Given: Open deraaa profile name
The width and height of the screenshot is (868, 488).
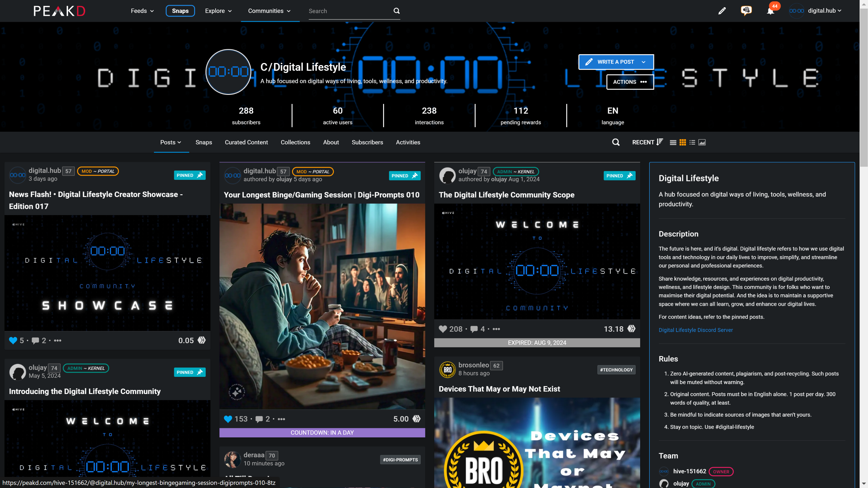Looking at the screenshot, I should click(x=254, y=455).
